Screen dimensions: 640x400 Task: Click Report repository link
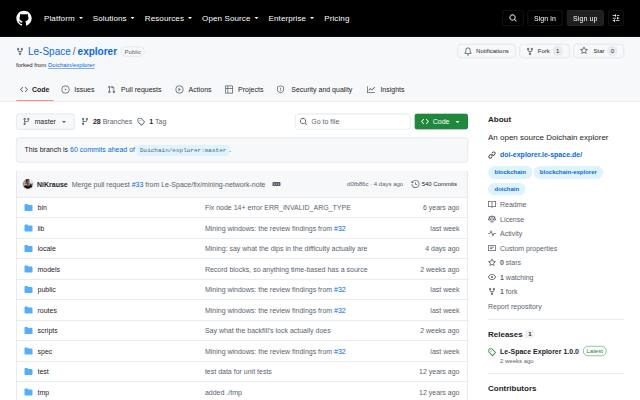pos(515,307)
